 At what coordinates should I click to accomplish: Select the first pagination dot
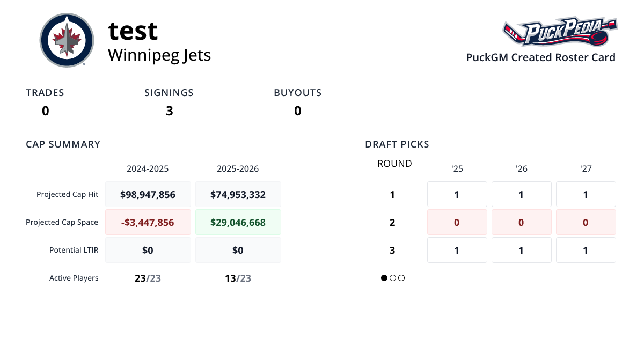coord(384,278)
